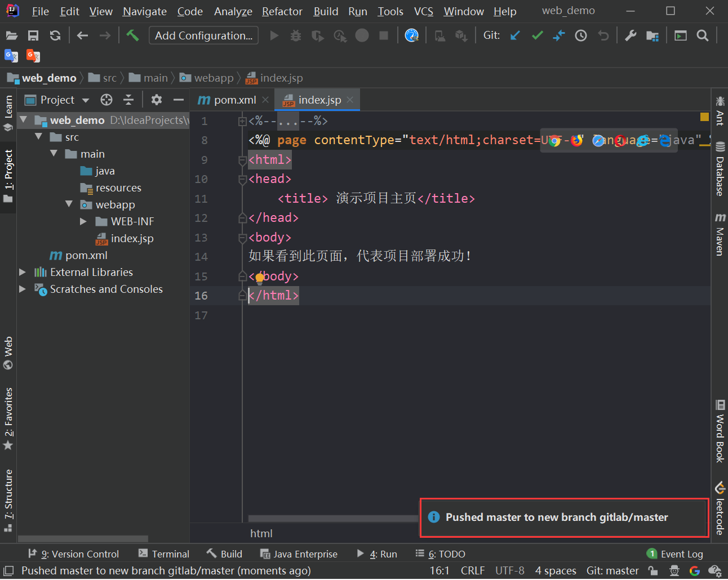This screenshot has width=728, height=580.
Task: Click the Search Everywhere magnifier icon
Action: (702, 35)
